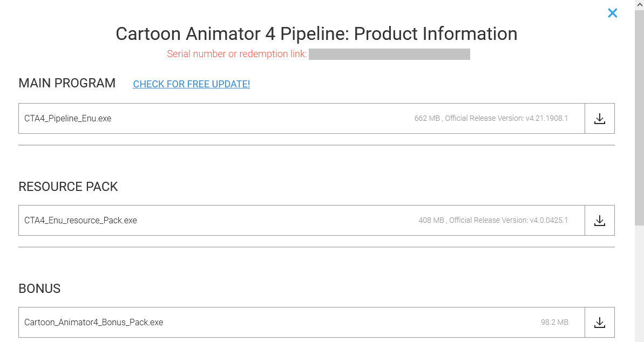Open the Check for Free Update link
The image size is (644, 342).
pyautogui.click(x=191, y=84)
